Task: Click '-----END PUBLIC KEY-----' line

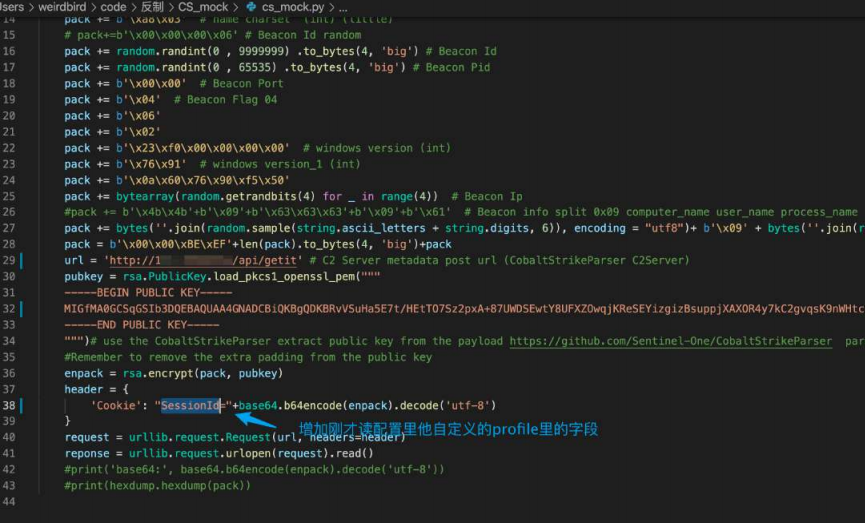Action: click(x=142, y=325)
